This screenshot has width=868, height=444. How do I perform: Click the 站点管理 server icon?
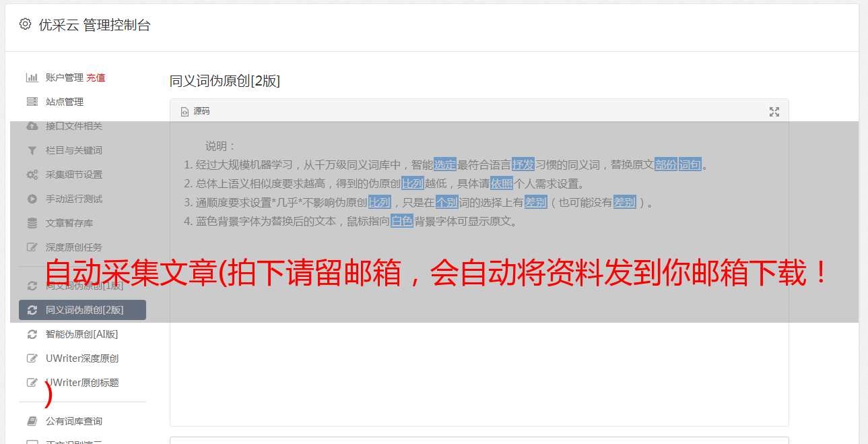(32, 102)
